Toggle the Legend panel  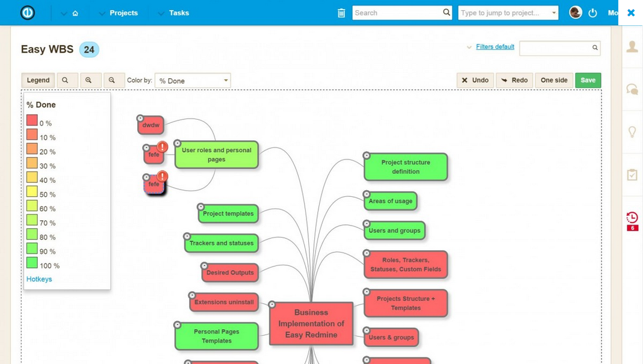point(38,81)
